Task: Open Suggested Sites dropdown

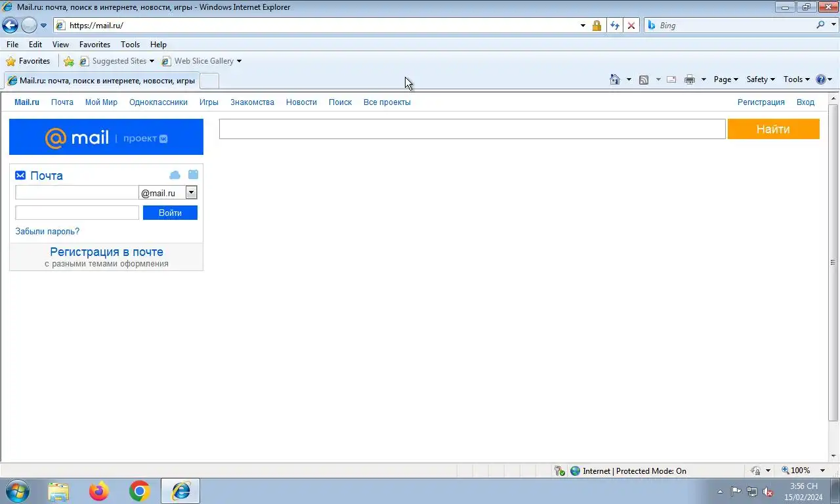Action: tap(117, 61)
